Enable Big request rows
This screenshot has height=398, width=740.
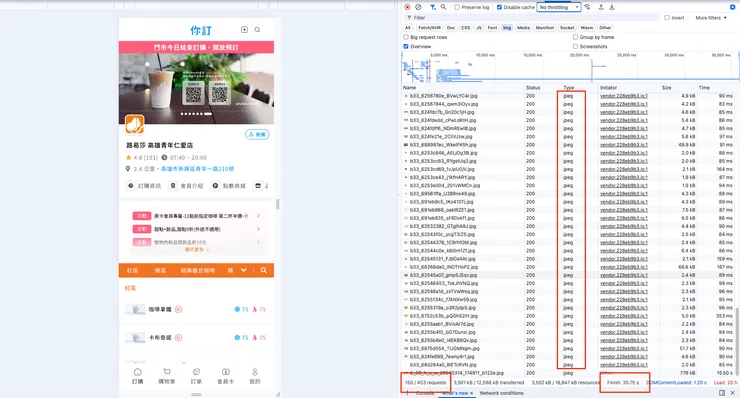coord(406,37)
